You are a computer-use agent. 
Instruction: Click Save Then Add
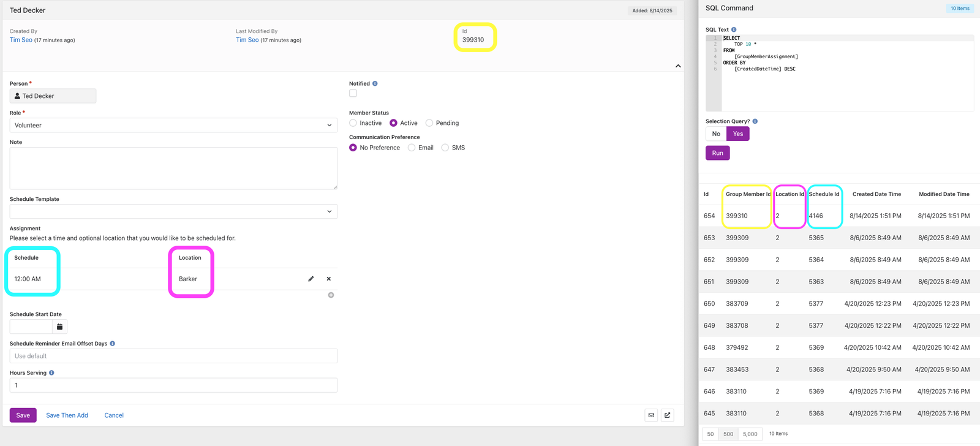tap(67, 415)
